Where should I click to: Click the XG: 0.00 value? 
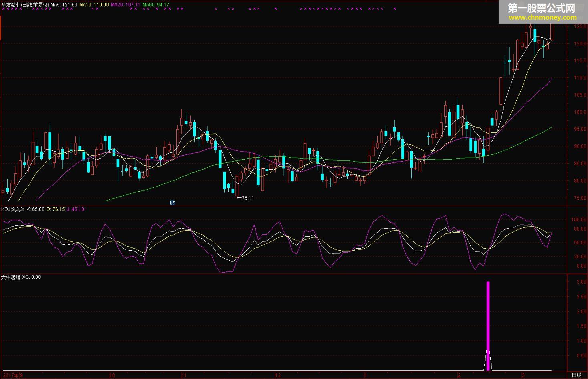click(x=31, y=277)
